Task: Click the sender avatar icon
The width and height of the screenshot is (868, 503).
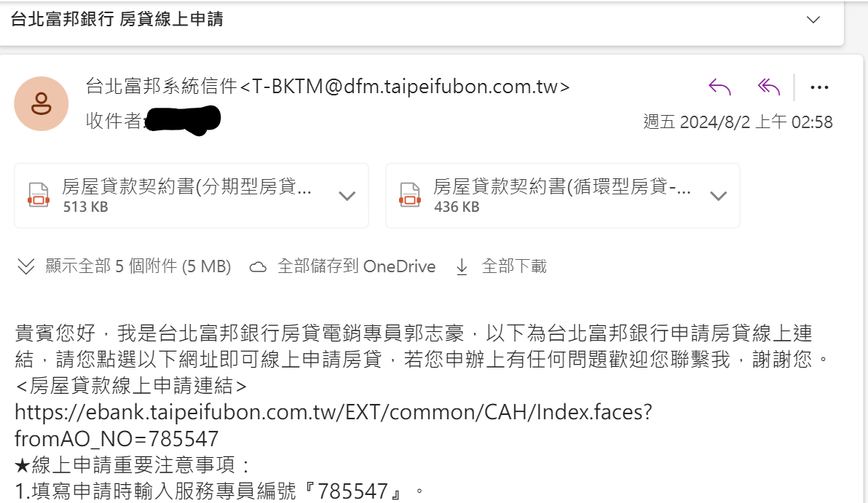Action: (41, 103)
